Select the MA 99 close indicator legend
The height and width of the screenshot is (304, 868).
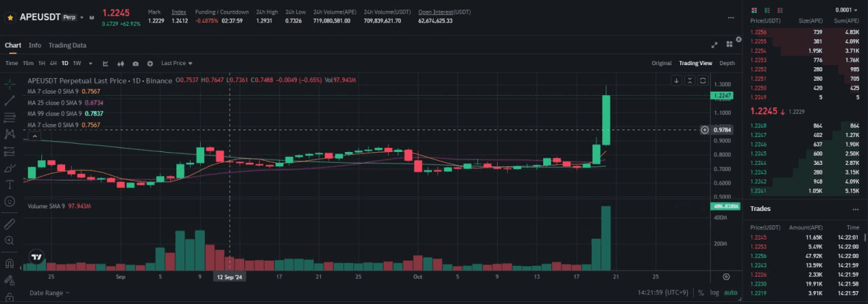click(x=65, y=113)
